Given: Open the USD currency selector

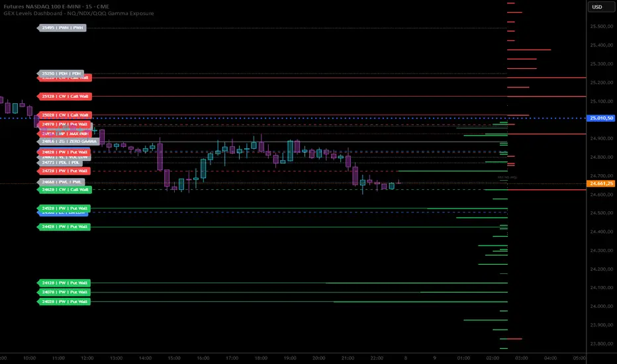Looking at the screenshot, I should tap(601, 7).
